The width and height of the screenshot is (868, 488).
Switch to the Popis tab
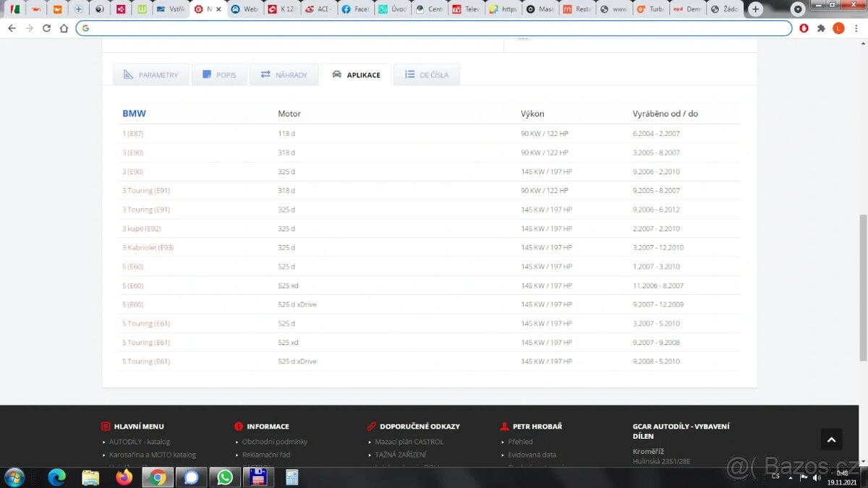[219, 74]
